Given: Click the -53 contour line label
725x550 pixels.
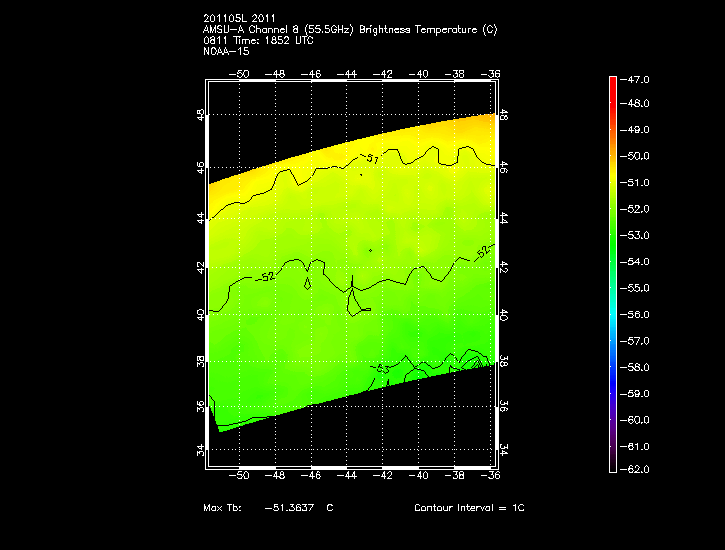Looking at the screenshot, I should (380, 369).
